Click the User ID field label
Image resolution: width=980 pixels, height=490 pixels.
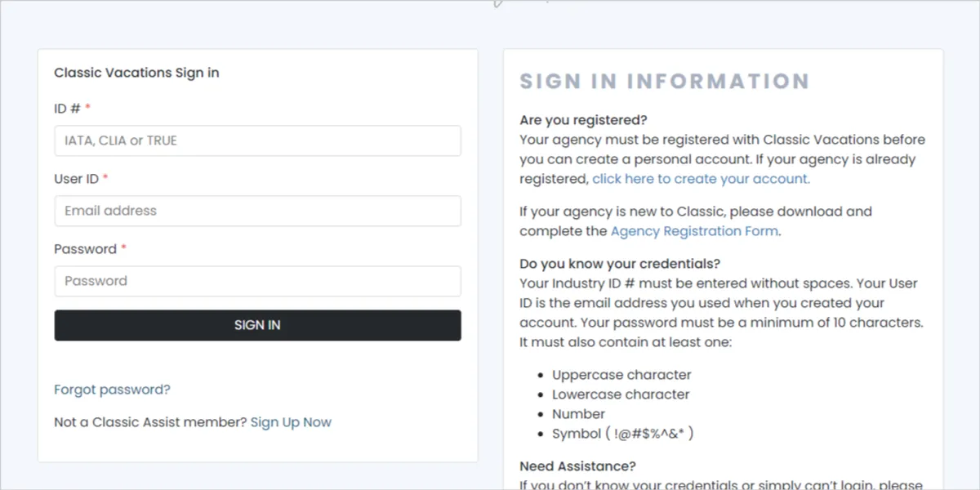(x=76, y=179)
